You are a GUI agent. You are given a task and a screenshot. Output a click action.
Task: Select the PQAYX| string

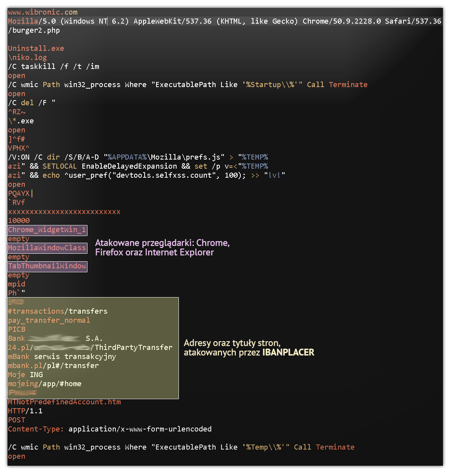point(20,193)
